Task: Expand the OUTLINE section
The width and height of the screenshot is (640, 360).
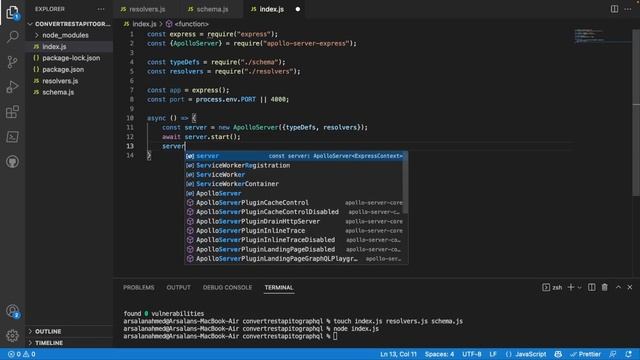Action: (x=48, y=331)
